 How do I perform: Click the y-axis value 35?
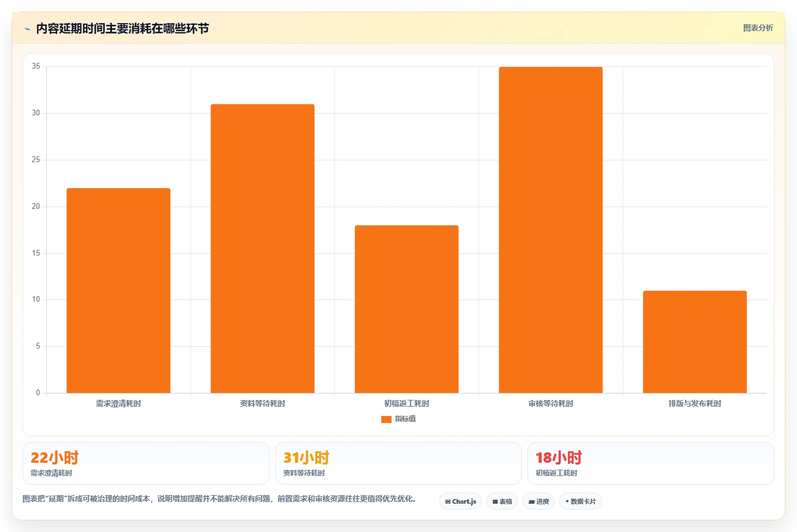pyautogui.click(x=36, y=66)
